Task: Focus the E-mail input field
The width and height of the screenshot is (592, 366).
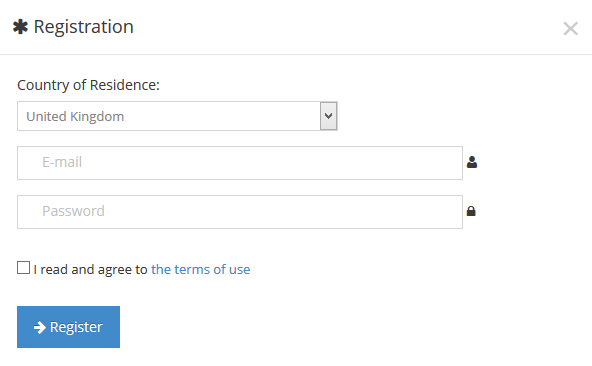Action: click(240, 163)
